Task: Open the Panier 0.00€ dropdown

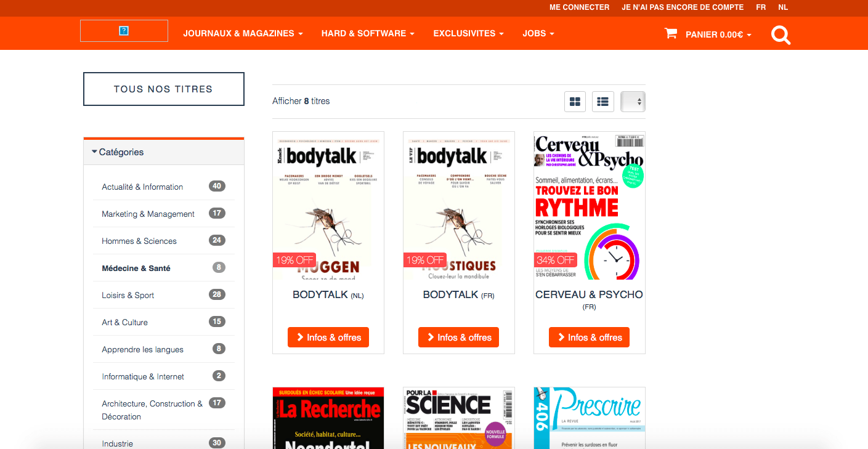Action: [x=718, y=34]
